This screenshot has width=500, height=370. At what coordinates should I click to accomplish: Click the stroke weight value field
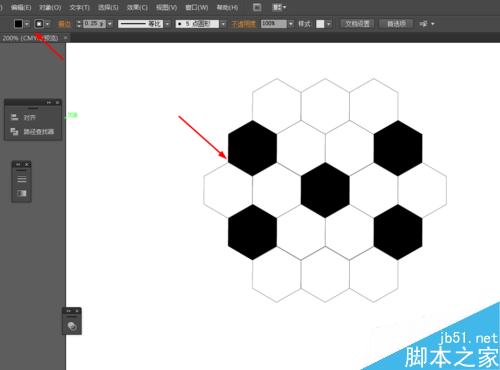(94, 24)
